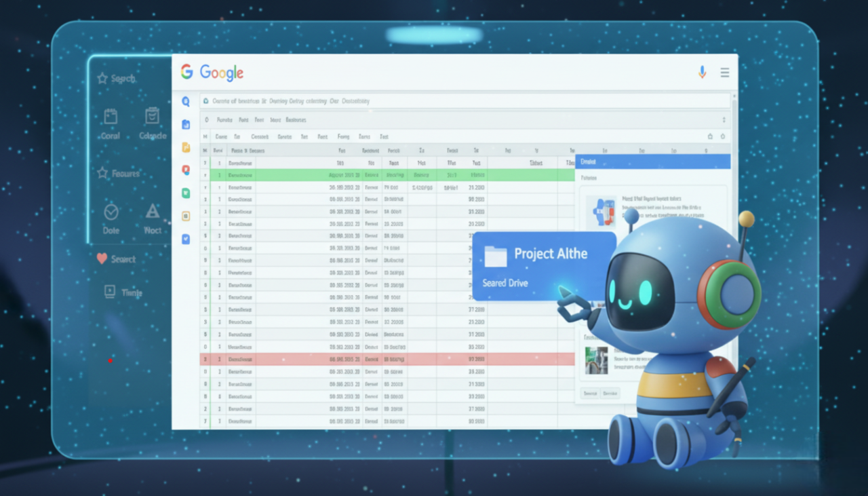Click the green icon in the sidebar
This screenshot has height=496, width=868.
[186, 193]
